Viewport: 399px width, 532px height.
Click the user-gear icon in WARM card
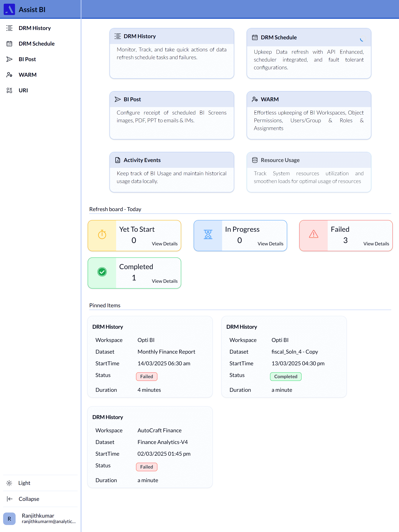[255, 99]
